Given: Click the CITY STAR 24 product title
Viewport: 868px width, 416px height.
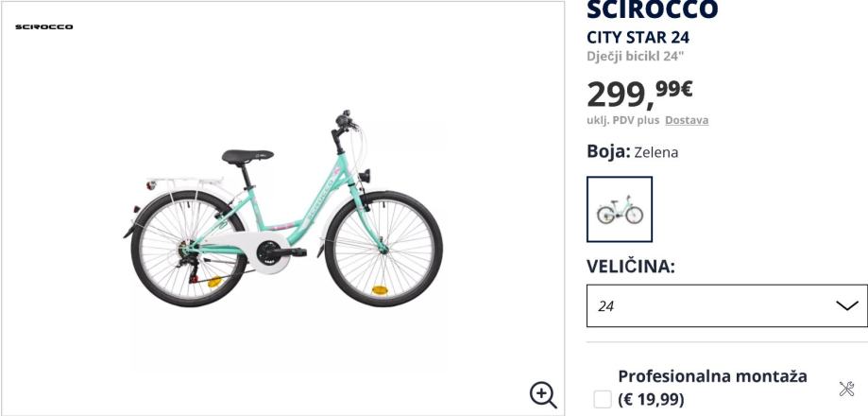Looking at the screenshot, I should click(x=638, y=38).
